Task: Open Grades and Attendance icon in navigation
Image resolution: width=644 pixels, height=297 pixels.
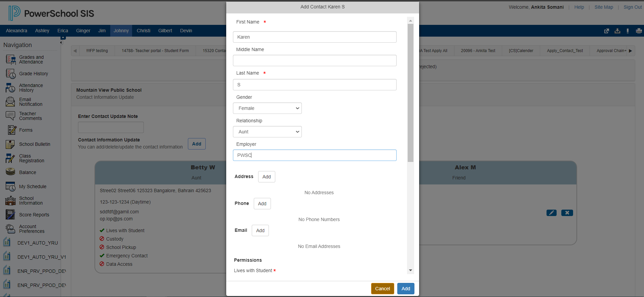Action: 10,60
